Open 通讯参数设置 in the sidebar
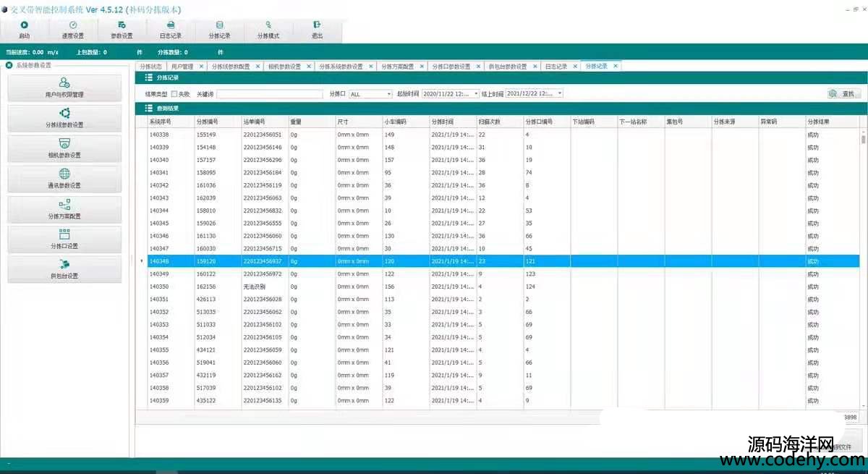The width and height of the screenshot is (868, 474). pyautogui.click(x=64, y=179)
